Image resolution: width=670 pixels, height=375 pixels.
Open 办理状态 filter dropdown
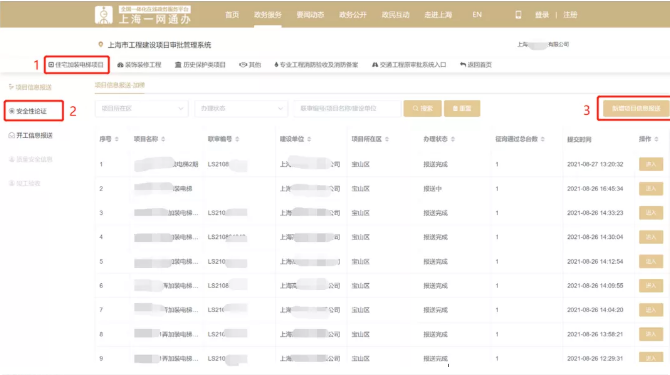point(241,108)
